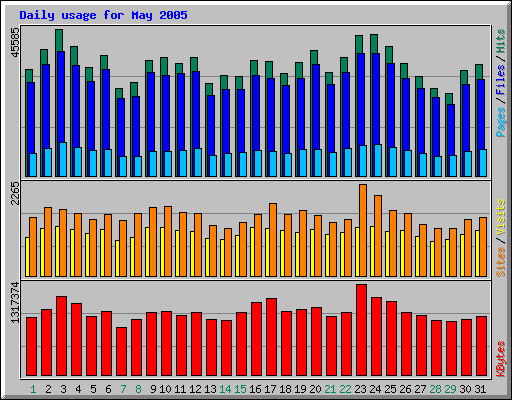The width and height of the screenshot is (512, 400).
Task: Click day label 20 on the x-axis
Action: [315, 389]
